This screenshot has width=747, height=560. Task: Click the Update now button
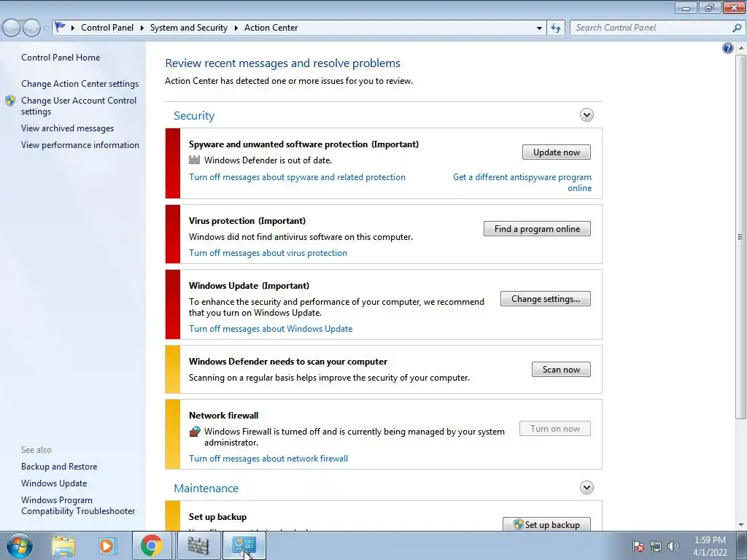click(x=557, y=152)
